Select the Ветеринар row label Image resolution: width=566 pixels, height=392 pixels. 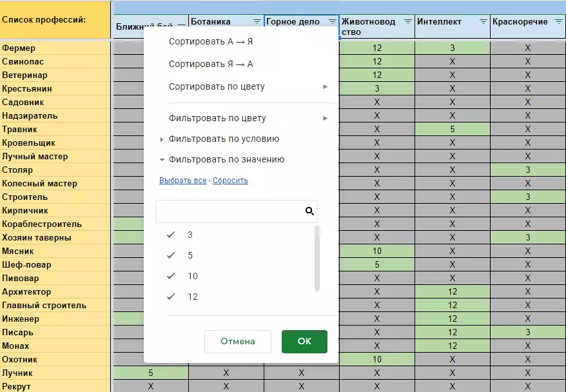click(x=55, y=75)
